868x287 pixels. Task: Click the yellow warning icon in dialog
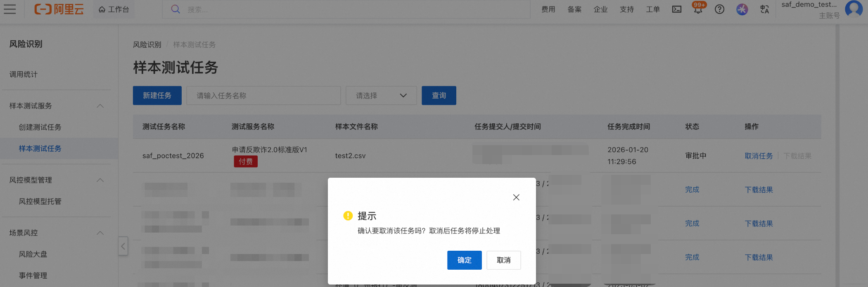[348, 216]
